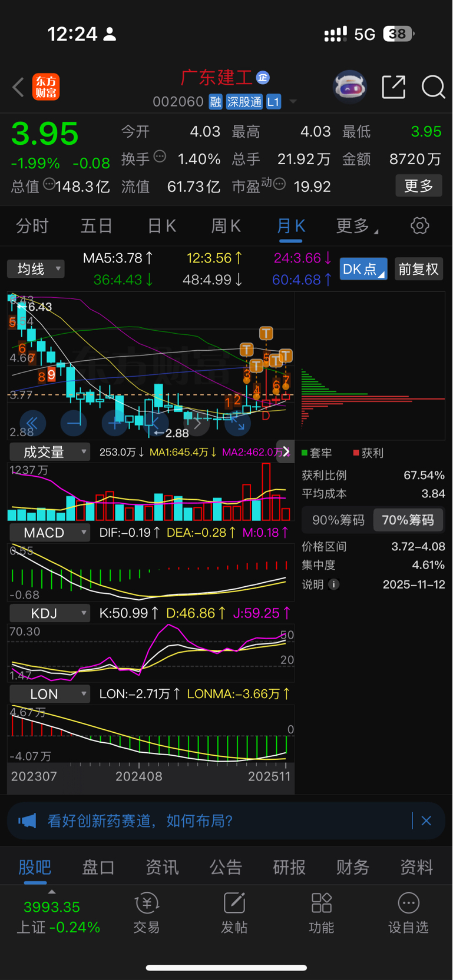Tap the 说明 info icon
The width and height of the screenshot is (453, 980).
(333, 584)
